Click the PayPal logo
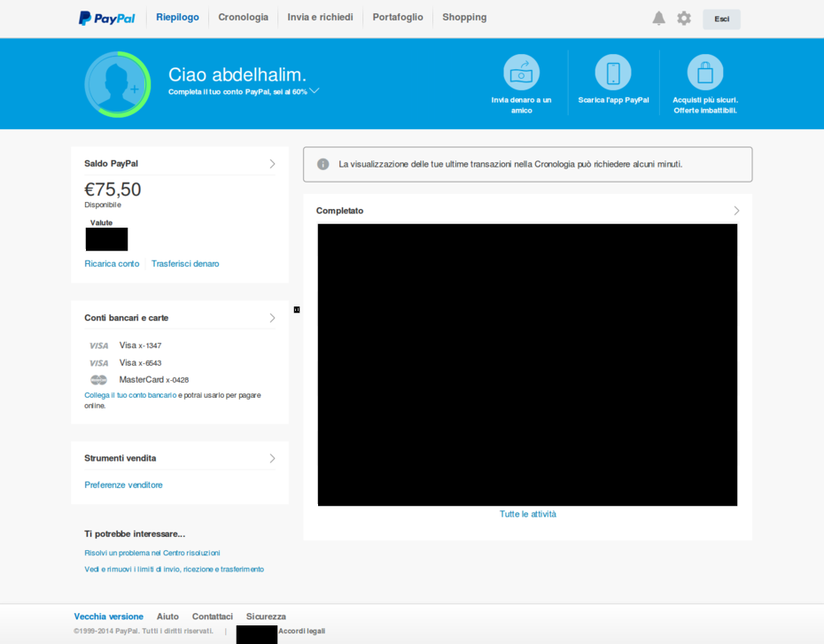 [106, 19]
